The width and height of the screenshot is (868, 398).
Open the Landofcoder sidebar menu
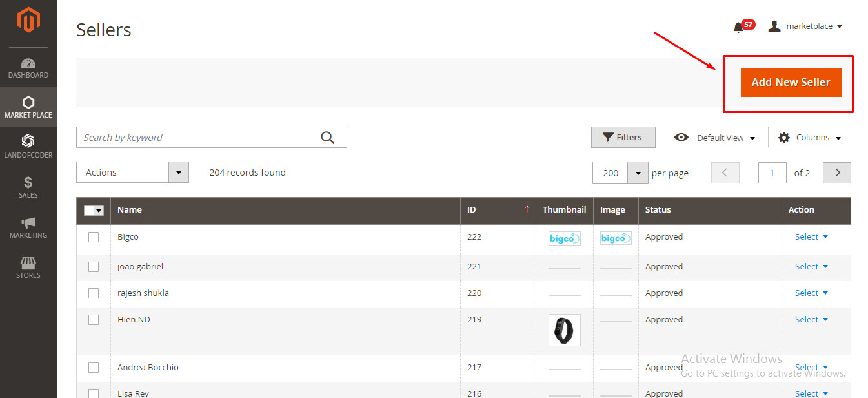[28, 147]
